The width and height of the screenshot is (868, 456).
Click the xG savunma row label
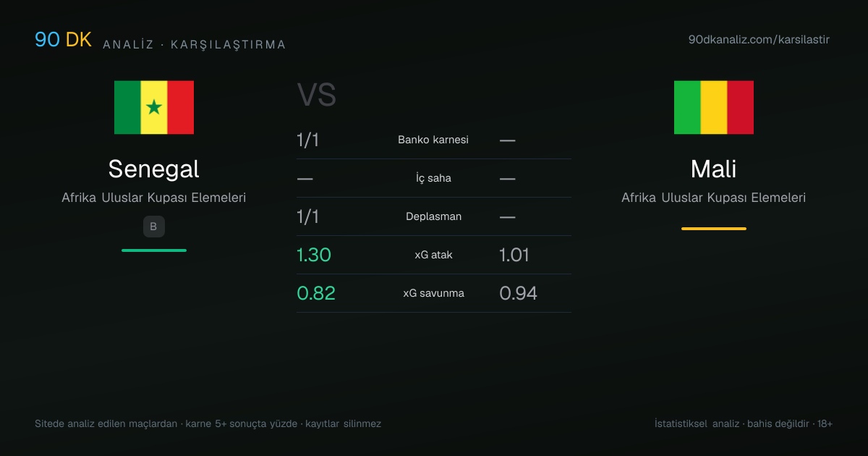[x=433, y=293]
